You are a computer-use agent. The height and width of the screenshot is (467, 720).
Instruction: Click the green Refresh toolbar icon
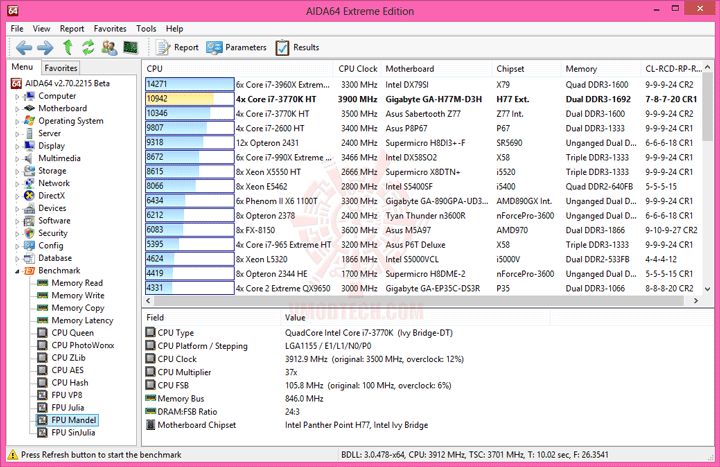click(88, 47)
